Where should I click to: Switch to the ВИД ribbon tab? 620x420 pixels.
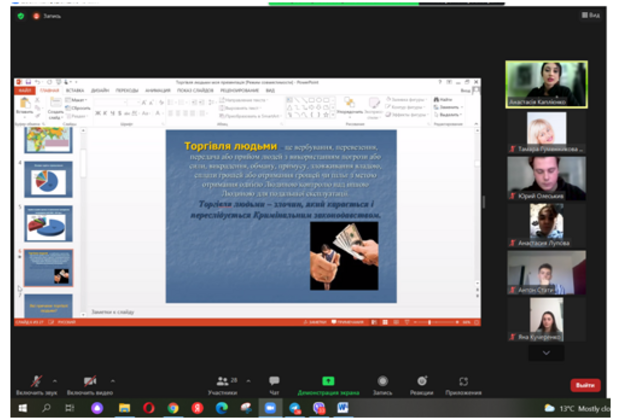(270, 91)
